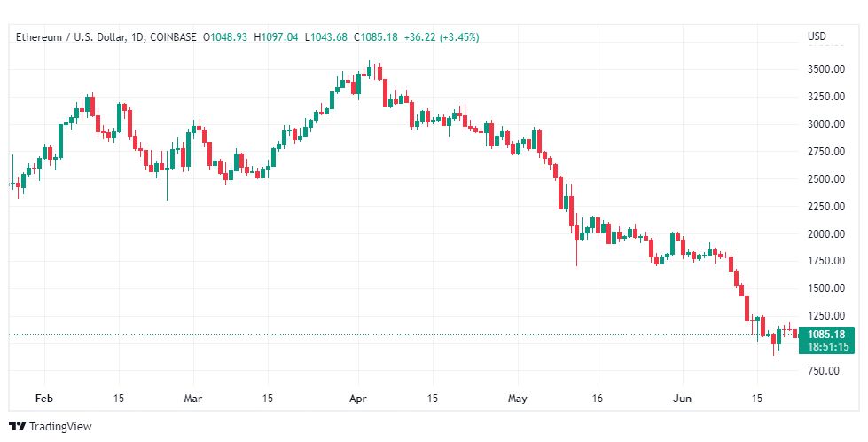Image resolution: width=868 pixels, height=442 pixels.
Task: Select the Feb label on the time axis
Action: (x=43, y=399)
